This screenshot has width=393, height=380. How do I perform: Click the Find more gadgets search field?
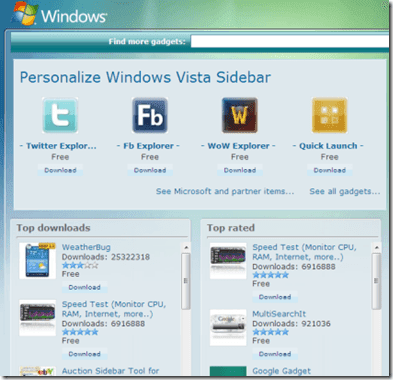pyautogui.click(x=290, y=42)
